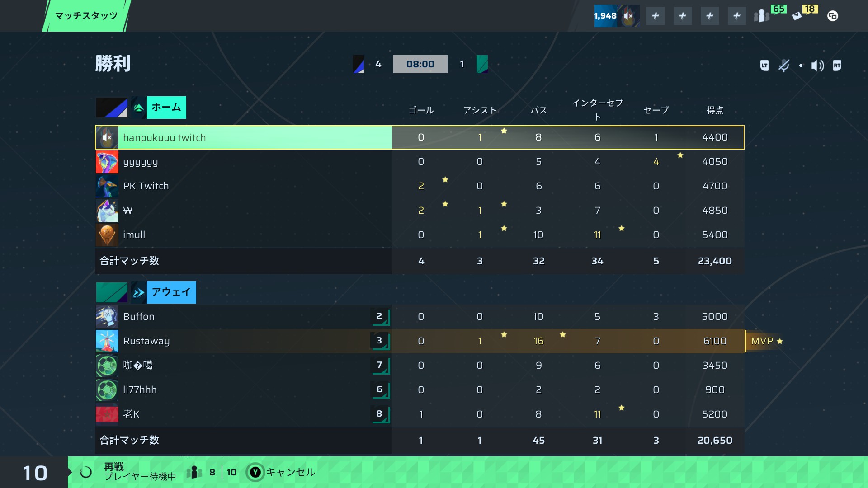Image resolution: width=868 pixels, height=488 pixels.
Task: Click the RT button icon
Action: 837,66
